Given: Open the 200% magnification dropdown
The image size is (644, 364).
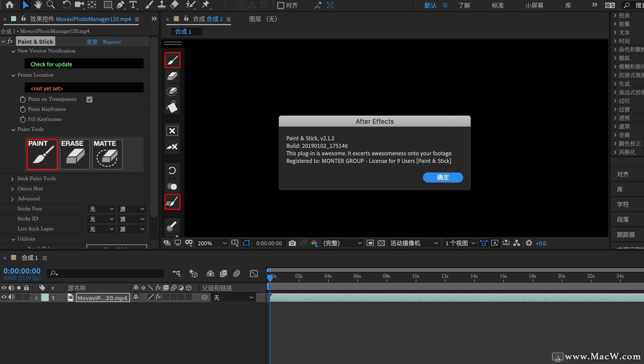Looking at the screenshot, I should [212, 243].
